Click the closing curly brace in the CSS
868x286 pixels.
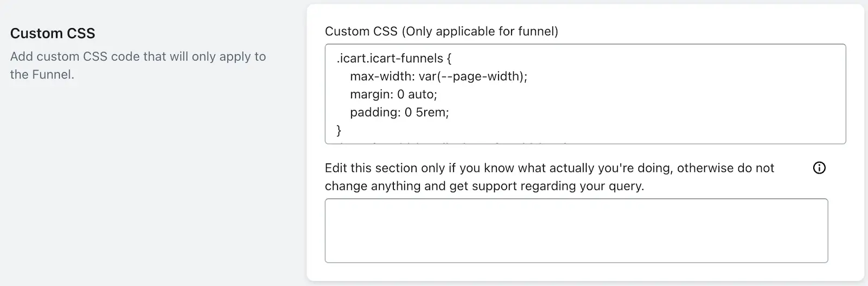339,130
